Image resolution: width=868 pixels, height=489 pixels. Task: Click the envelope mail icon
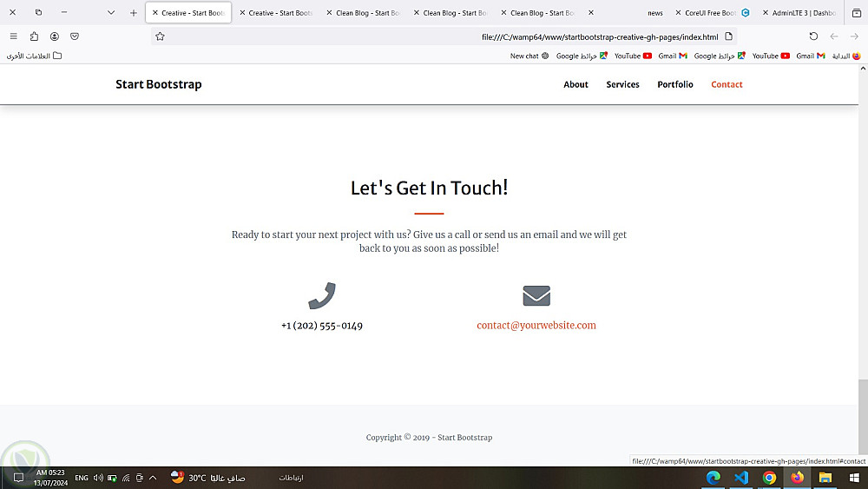(536, 295)
